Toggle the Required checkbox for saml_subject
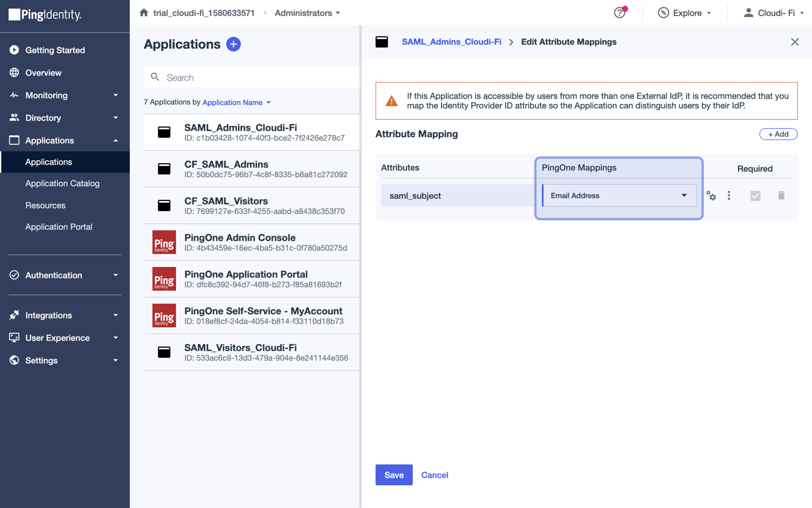This screenshot has height=508, width=812. pos(755,195)
